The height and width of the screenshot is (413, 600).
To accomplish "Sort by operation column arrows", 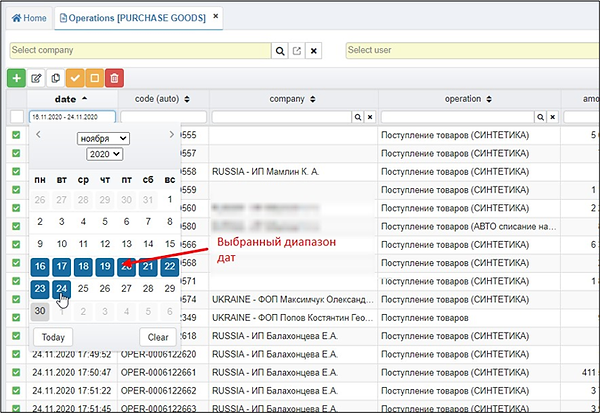I will click(x=489, y=99).
